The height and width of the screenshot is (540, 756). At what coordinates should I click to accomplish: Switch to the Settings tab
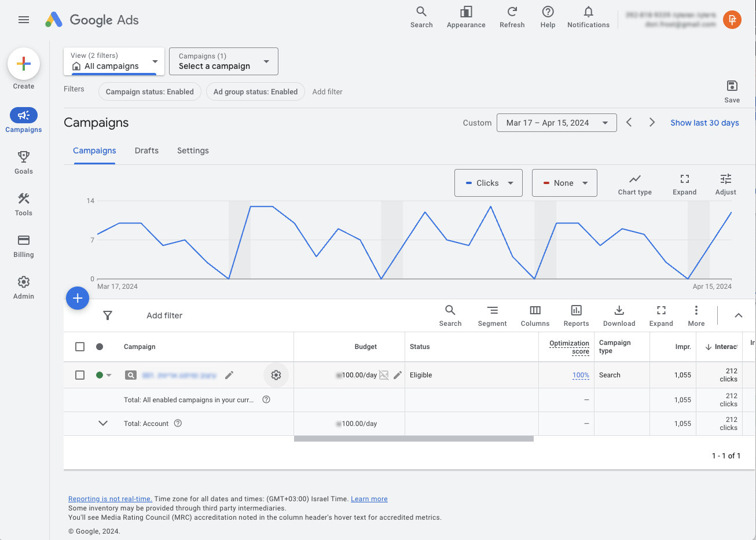[193, 150]
